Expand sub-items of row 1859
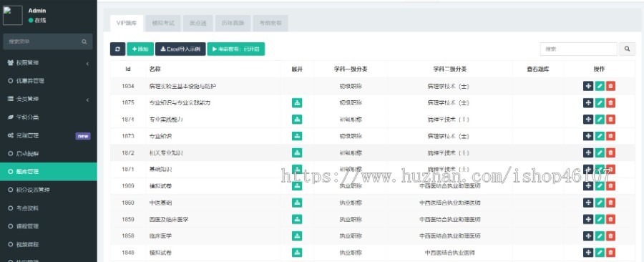The width and height of the screenshot is (644, 262). click(x=297, y=219)
